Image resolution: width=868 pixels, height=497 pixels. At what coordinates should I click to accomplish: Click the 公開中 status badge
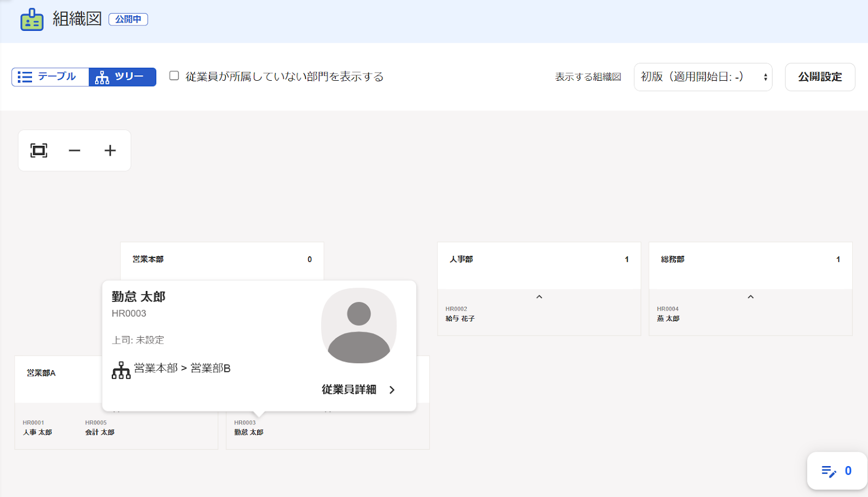pyautogui.click(x=128, y=19)
